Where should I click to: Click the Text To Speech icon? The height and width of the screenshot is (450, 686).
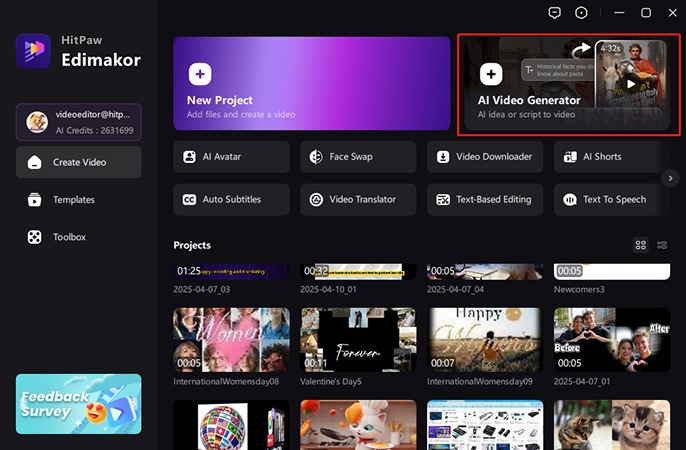[570, 200]
